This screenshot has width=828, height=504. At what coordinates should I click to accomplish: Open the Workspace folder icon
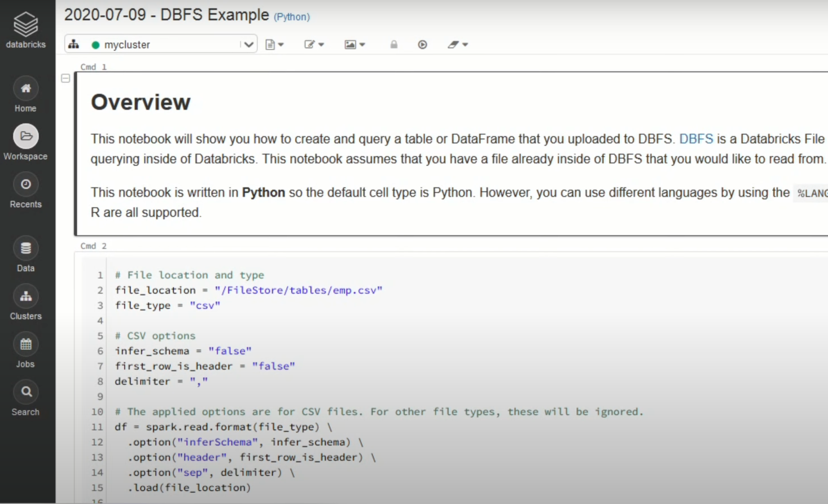tap(26, 136)
